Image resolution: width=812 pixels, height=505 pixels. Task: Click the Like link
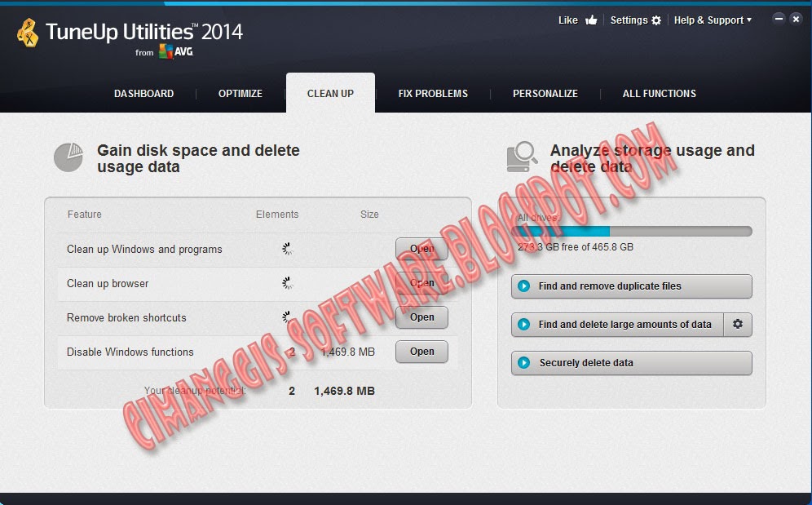click(x=568, y=20)
